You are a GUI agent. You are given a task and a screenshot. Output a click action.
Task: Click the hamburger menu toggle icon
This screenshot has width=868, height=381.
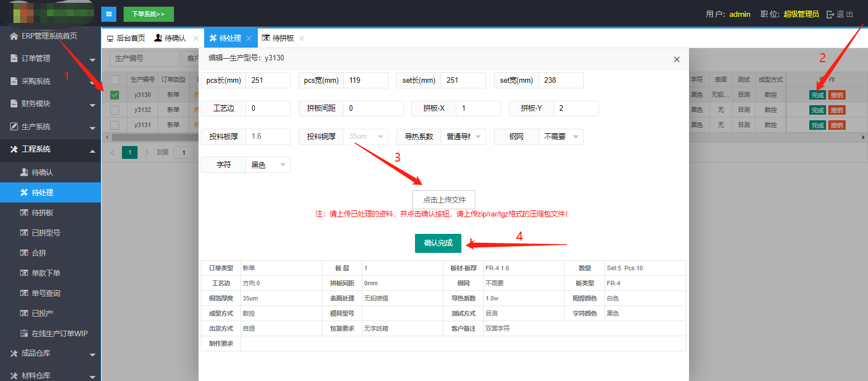(108, 14)
